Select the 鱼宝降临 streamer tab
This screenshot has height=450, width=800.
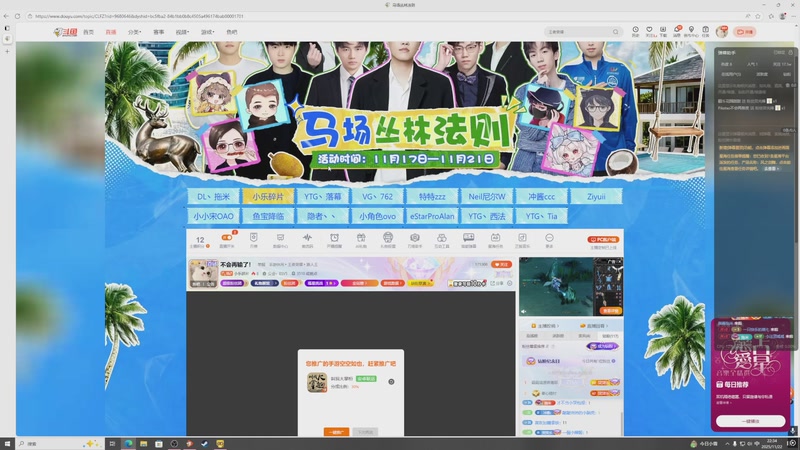click(268, 216)
